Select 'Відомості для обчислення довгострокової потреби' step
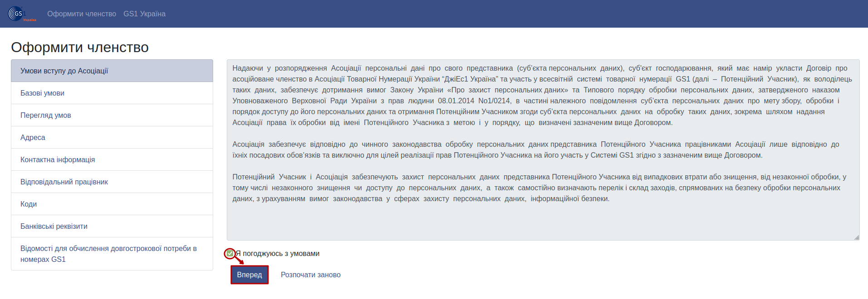Image resolution: width=868 pixels, height=299 pixels. pos(112,254)
